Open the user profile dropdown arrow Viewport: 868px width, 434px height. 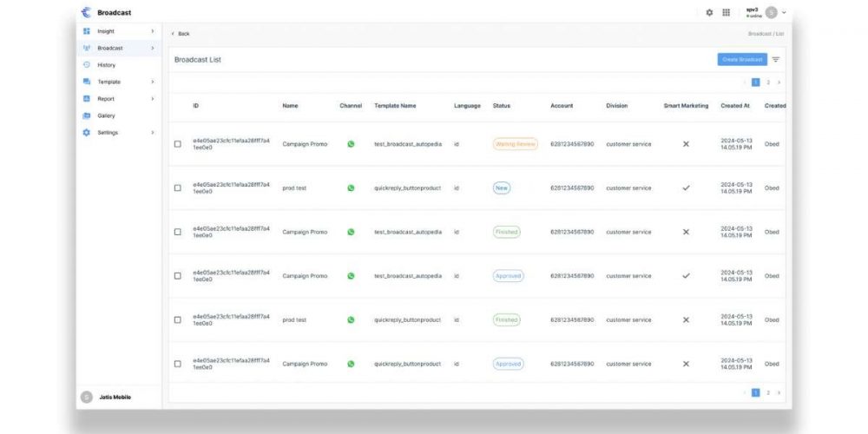point(784,13)
